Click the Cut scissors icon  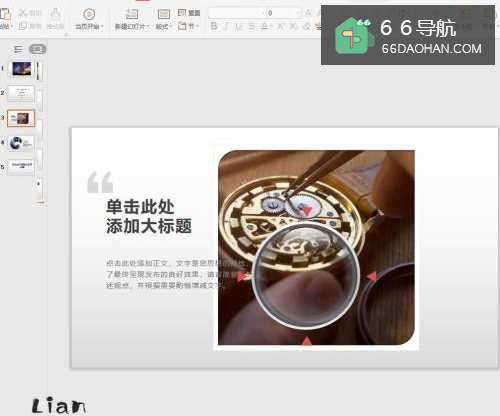click(x=23, y=13)
